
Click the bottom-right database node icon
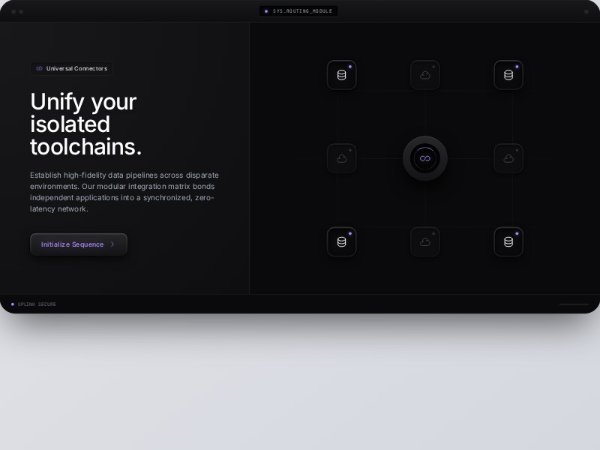coord(509,241)
